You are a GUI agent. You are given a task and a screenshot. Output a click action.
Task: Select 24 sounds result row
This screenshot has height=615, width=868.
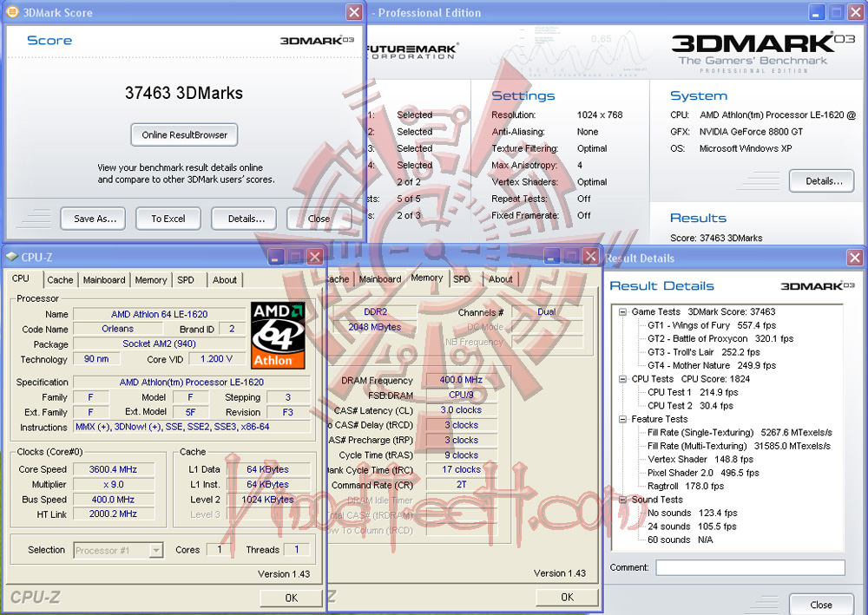[x=692, y=527]
